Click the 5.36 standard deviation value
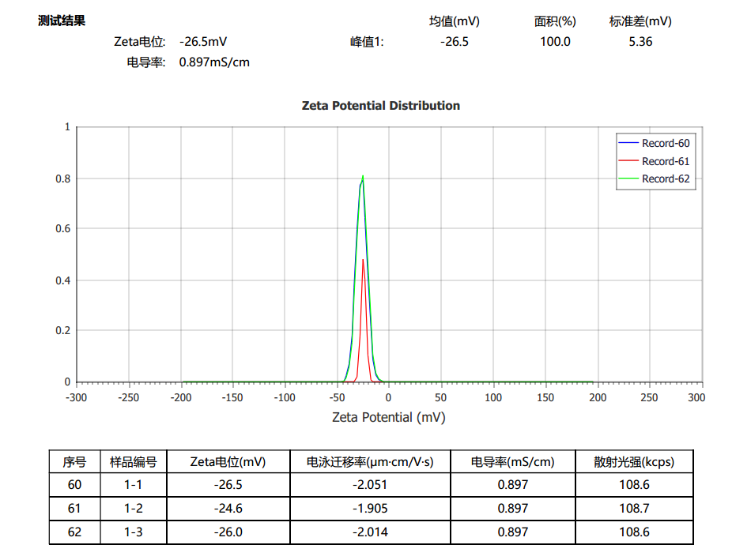Image resolution: width=732 pixels, height=560 pixels. tap(640, 42)
